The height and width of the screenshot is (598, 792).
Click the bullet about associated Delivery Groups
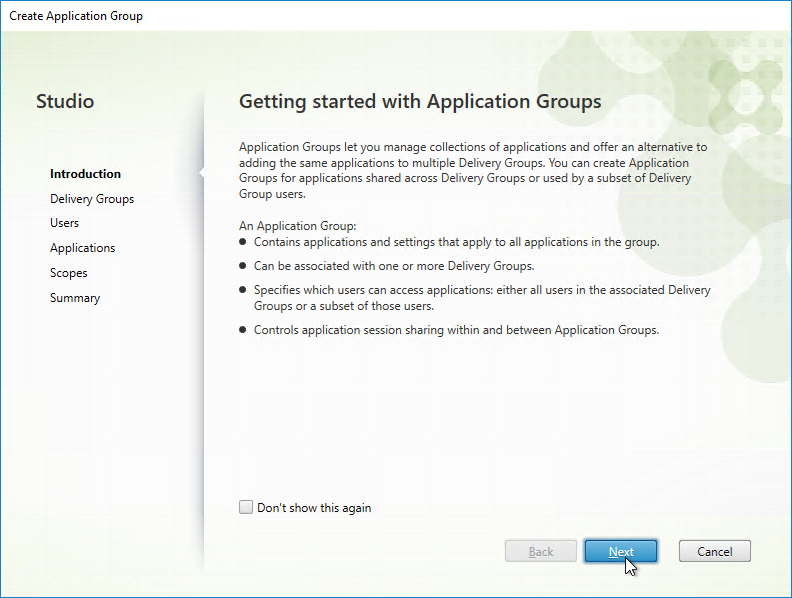pyautogui.click(x=394, y=266)
